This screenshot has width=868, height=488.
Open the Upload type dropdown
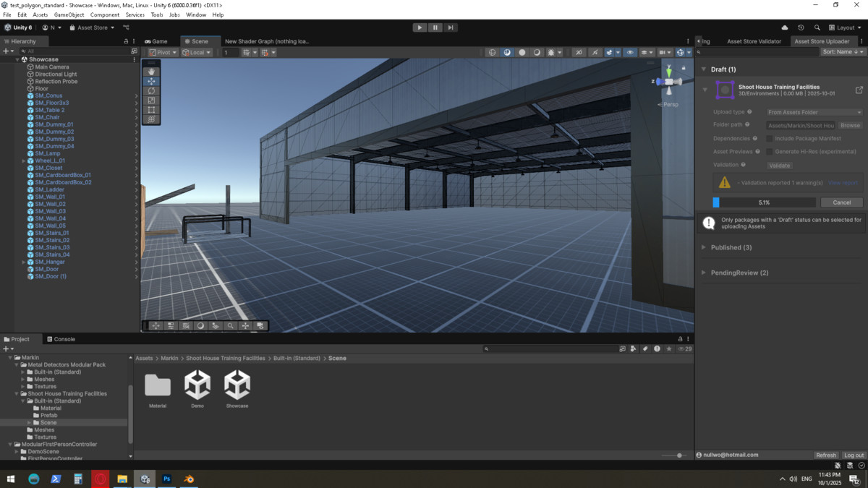coord(814,112)
